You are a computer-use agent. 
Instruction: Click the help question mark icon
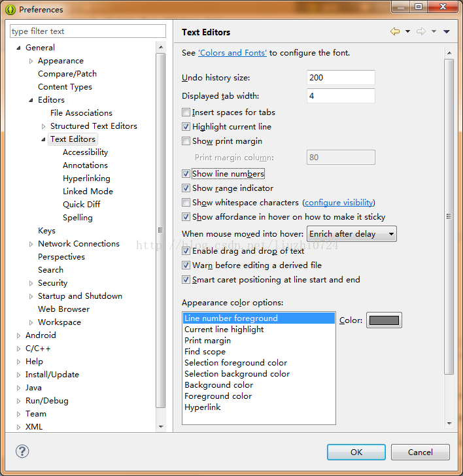click(22, 451)
